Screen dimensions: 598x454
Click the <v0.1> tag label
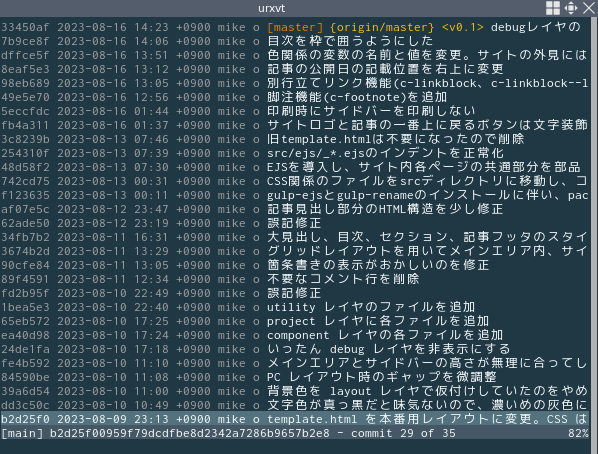tap(463, 27)
